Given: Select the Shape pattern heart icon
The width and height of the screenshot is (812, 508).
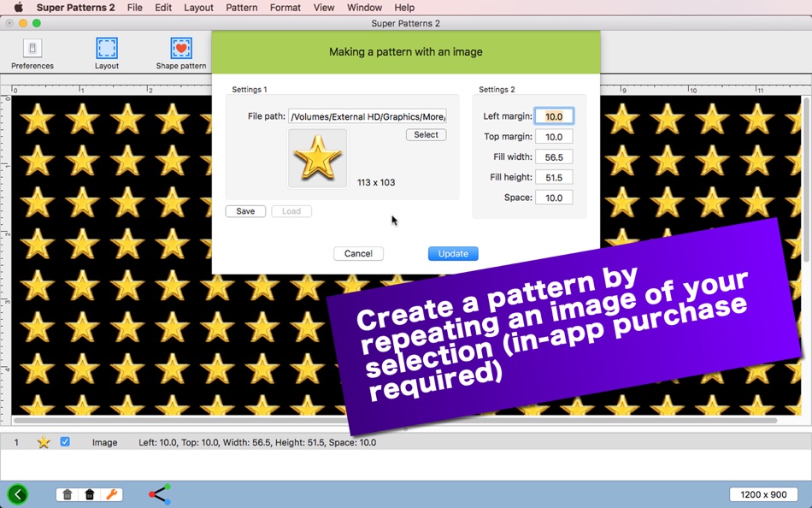Looking at the screenshot, I should tap(181, 48).
